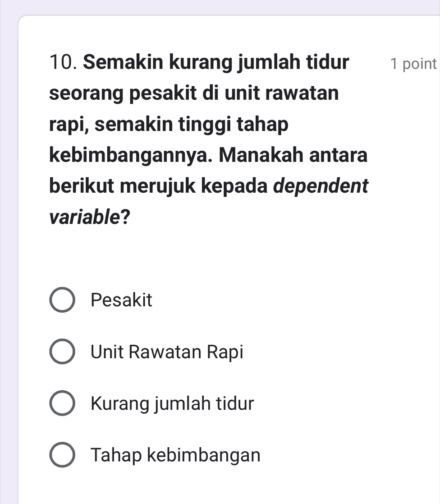Pick the Kurang jumlah tidur radio button
This screenshot has height=504, width=440.
point(62,403)
